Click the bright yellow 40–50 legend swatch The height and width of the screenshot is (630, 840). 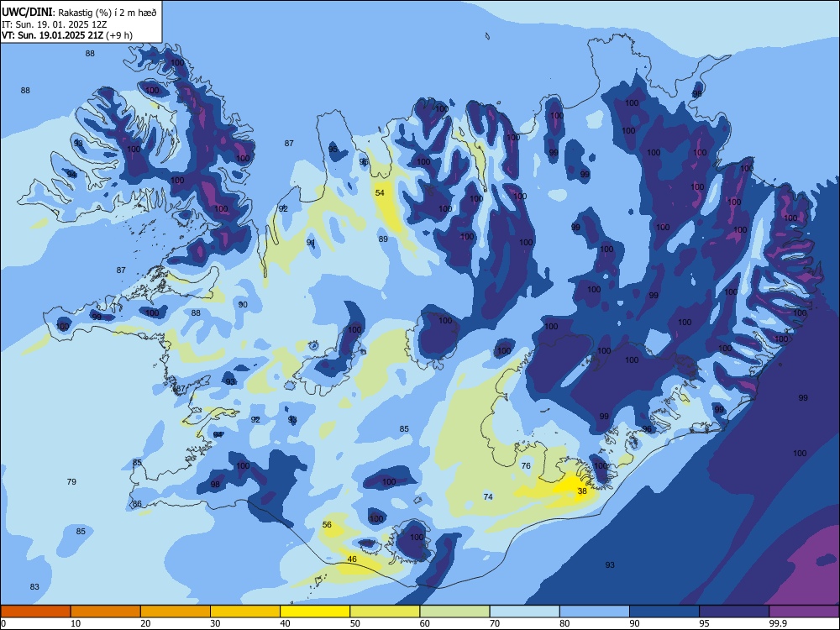click(315, 612)
